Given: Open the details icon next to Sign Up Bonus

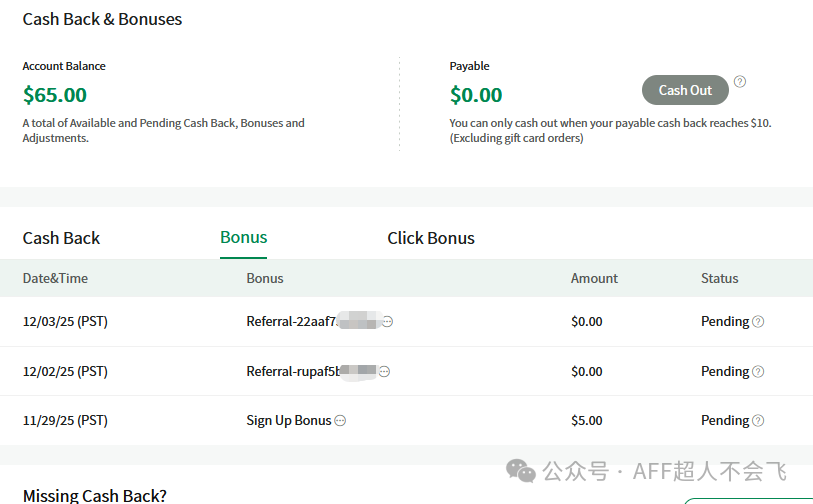Looking at the screenshot, I should click(x=340, y=421).
